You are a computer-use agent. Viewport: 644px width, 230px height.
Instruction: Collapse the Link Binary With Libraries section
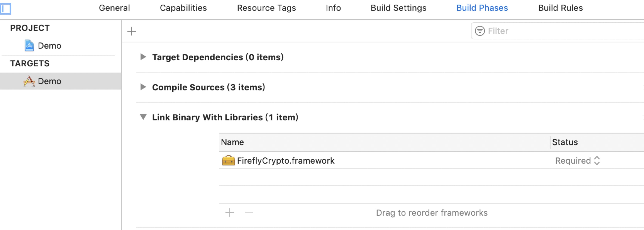tap(143, 117)
